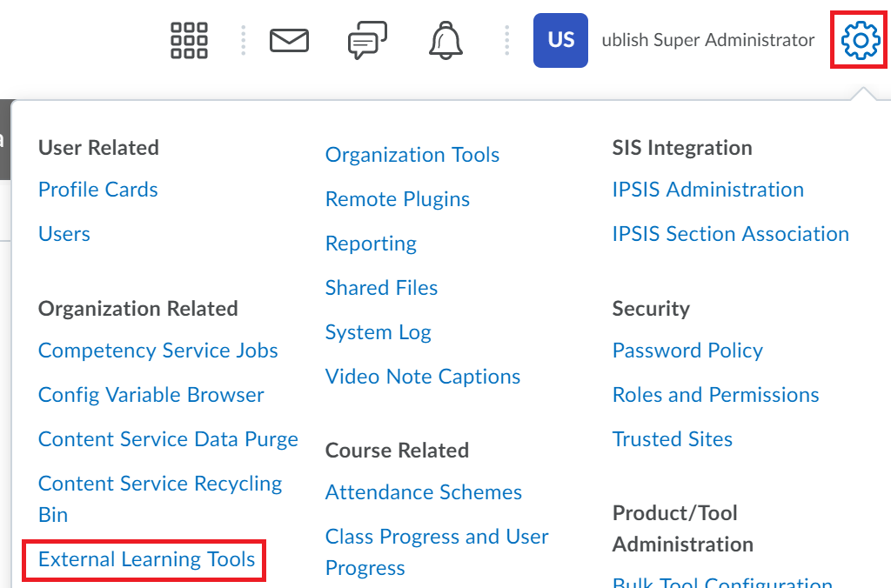Open Profile Cards settings
Image resolution: width=891 pixels, height=588 pixels.
[x=97, y=190]
